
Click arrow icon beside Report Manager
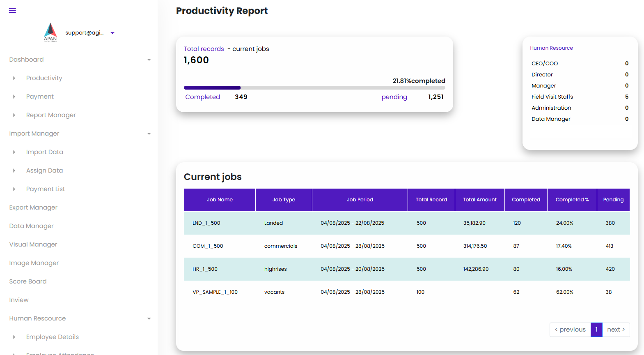14,115
